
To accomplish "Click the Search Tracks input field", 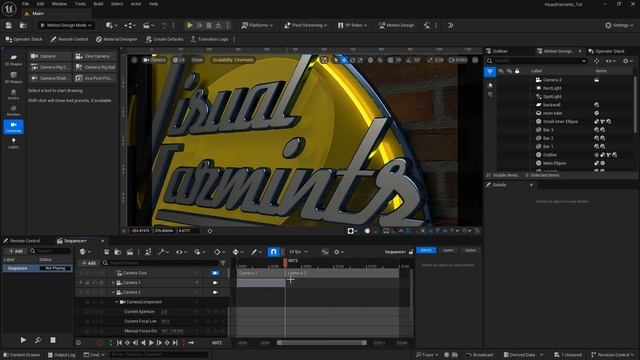I will pyautogui.click(x=160, y=263).
